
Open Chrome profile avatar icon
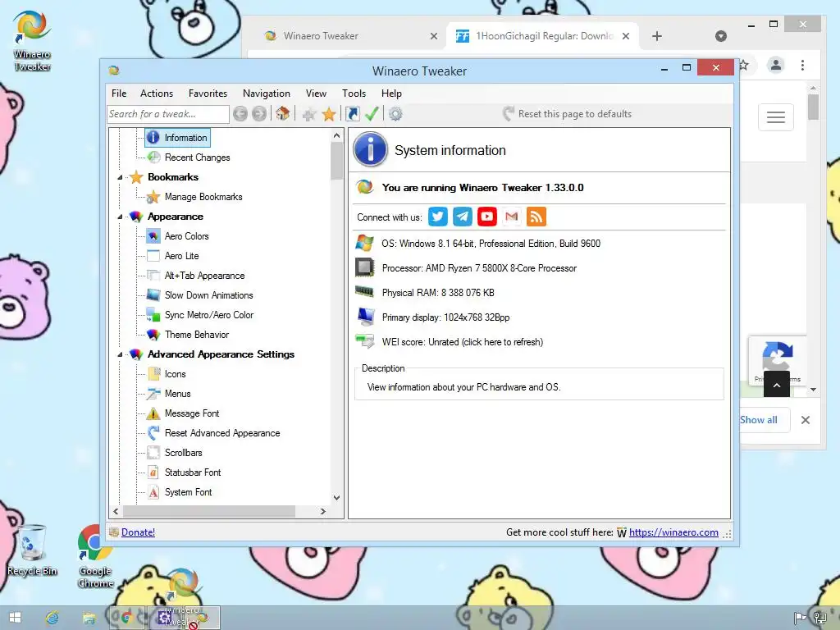tap(776, 66)
